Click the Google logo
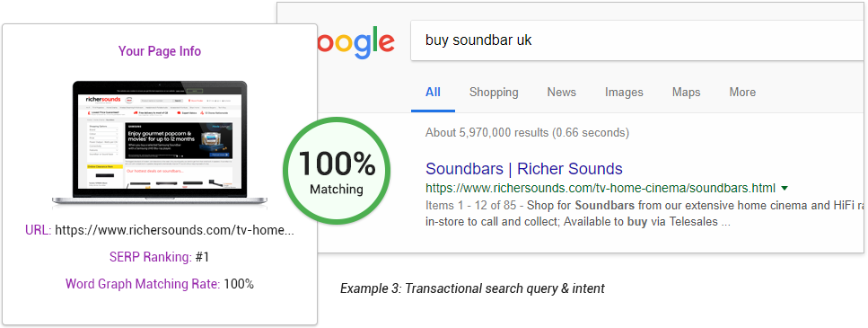Viewport: 868px width, 328px height. [x=355, y=43]
